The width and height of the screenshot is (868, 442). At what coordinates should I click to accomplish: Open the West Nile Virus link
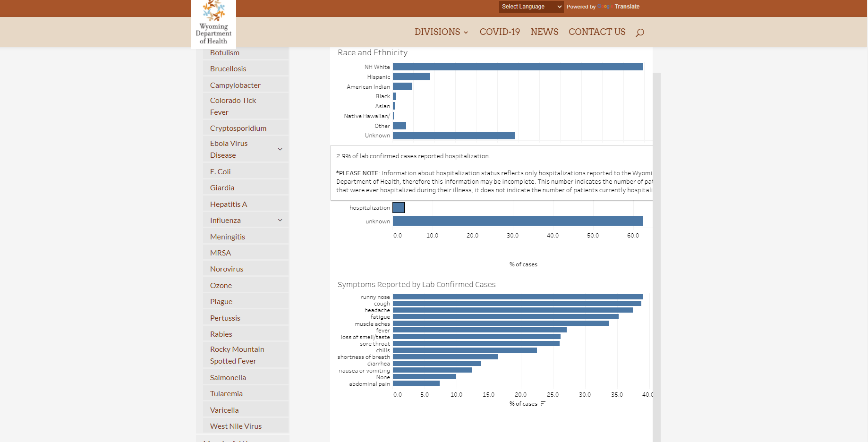pos(236,426)
